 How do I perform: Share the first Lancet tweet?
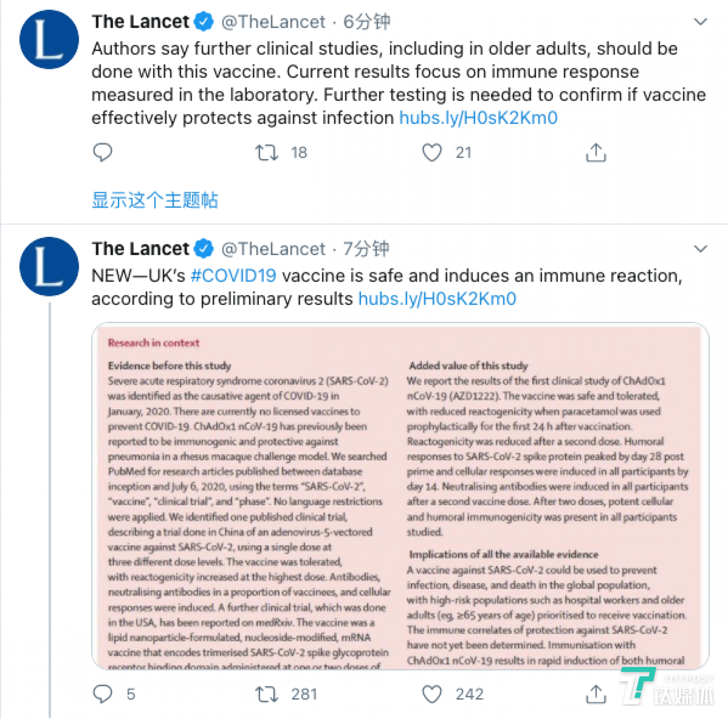[596, 152]
